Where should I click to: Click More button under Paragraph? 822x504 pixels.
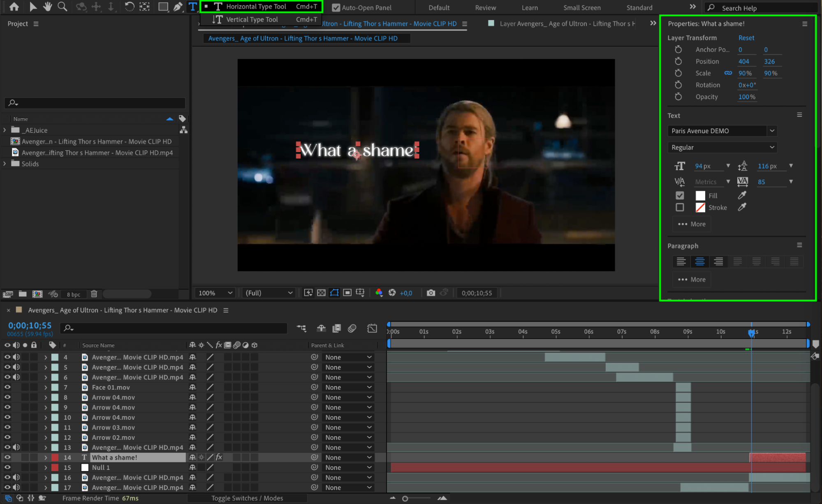tap(692, 279)
